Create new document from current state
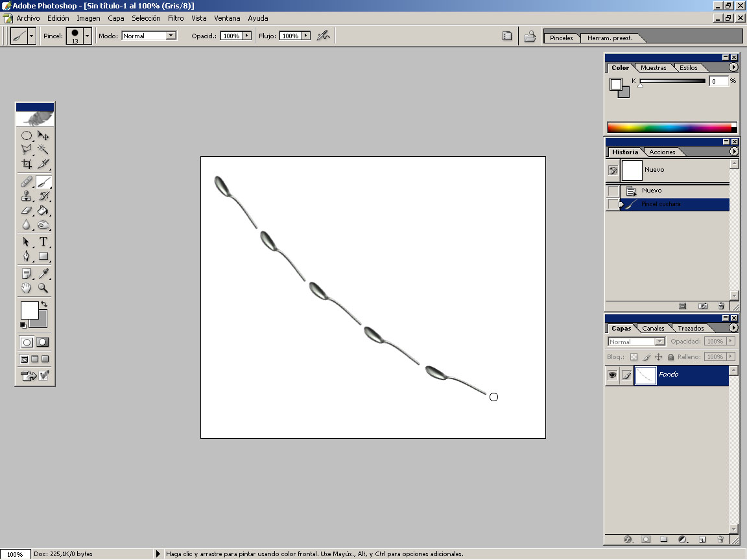747x560 pixels. coord(683,306)
